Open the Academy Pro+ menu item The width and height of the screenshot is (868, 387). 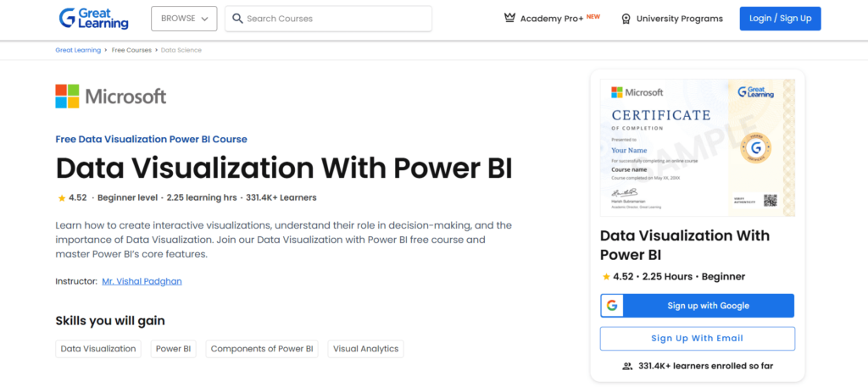pyautogui.click(x=552, y=19)
